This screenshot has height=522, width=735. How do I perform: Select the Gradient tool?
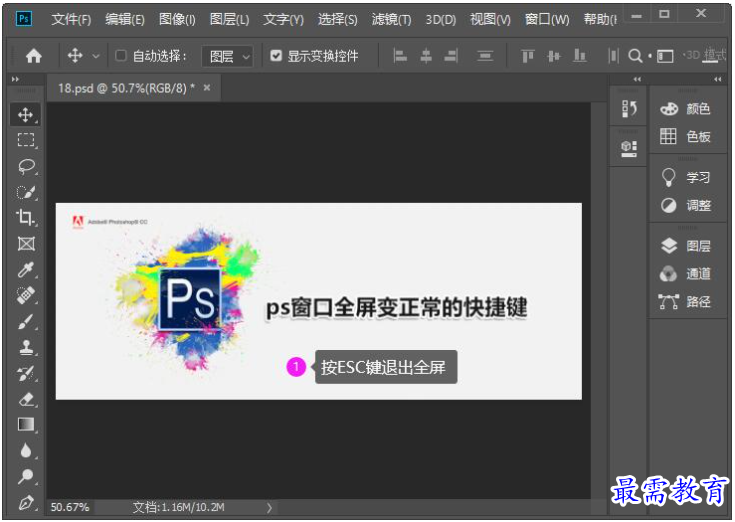26,425
